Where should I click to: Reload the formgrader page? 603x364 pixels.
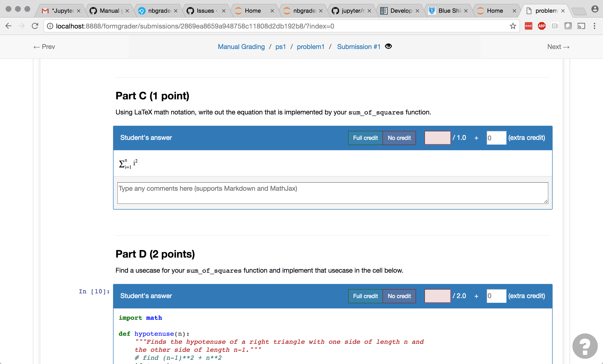[x=35, y=26]
